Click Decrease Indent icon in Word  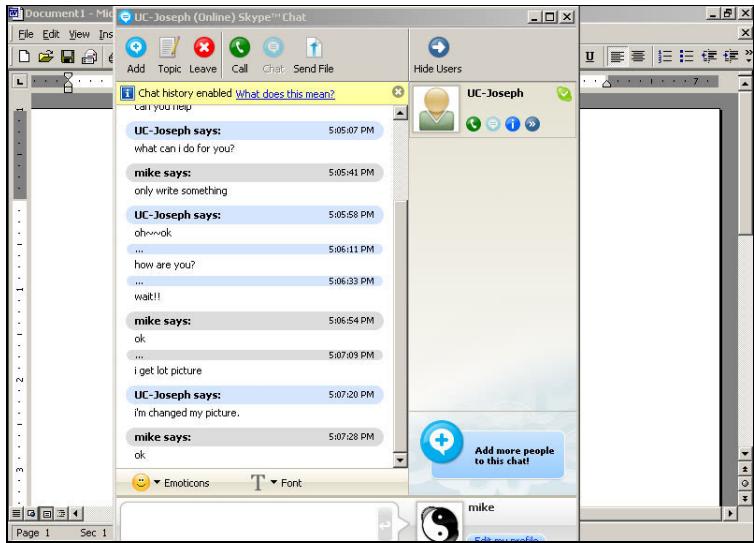point(709,57)
